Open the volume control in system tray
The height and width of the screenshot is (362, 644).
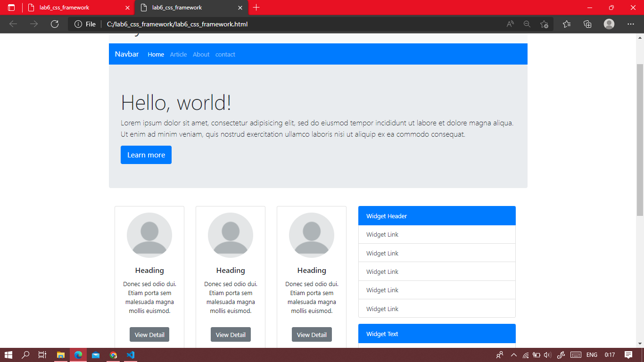click(547, 355)
